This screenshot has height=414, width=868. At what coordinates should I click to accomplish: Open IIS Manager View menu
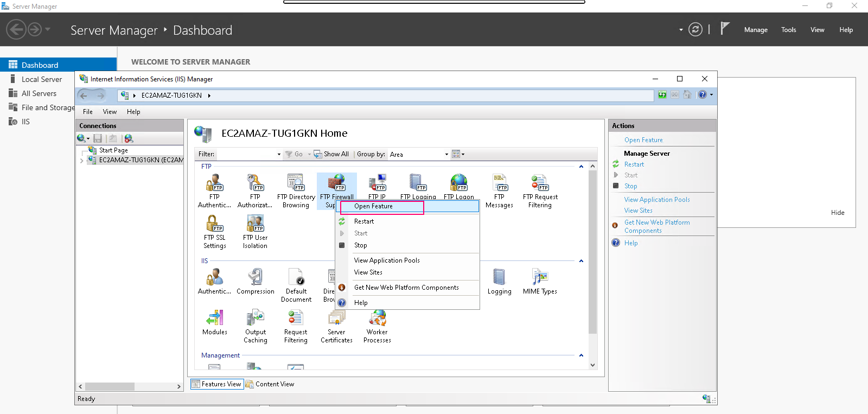110,112
